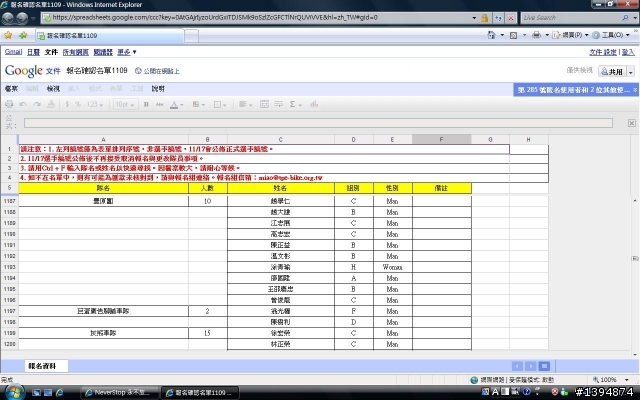Toggle bold with the B icon
640x400 pixels.
click(146, 104)
